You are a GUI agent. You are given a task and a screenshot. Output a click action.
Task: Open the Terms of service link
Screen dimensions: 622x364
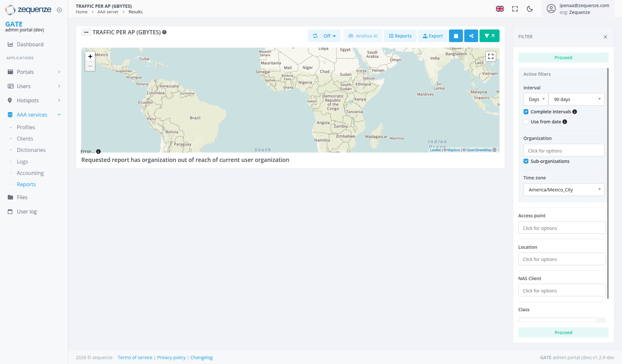point(135,357)
